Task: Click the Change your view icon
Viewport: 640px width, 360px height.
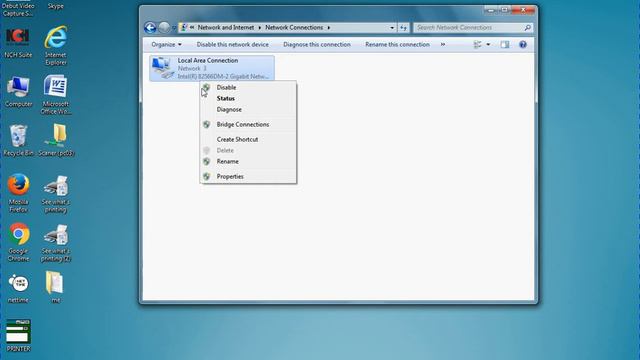Action: (477, 44)
